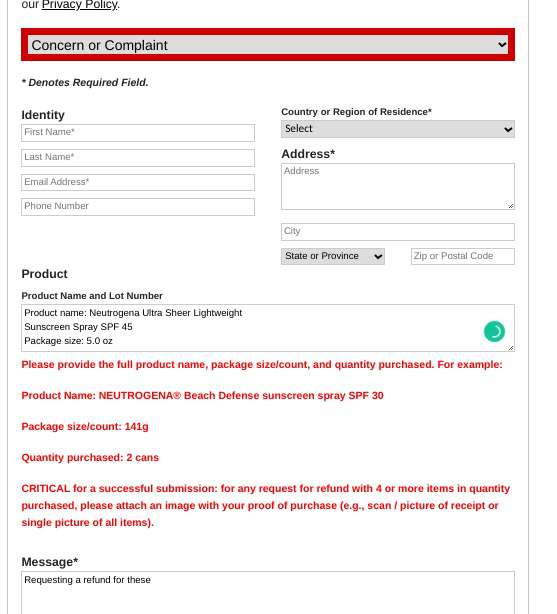
Task: Click the Message text area
Action: 268,592
